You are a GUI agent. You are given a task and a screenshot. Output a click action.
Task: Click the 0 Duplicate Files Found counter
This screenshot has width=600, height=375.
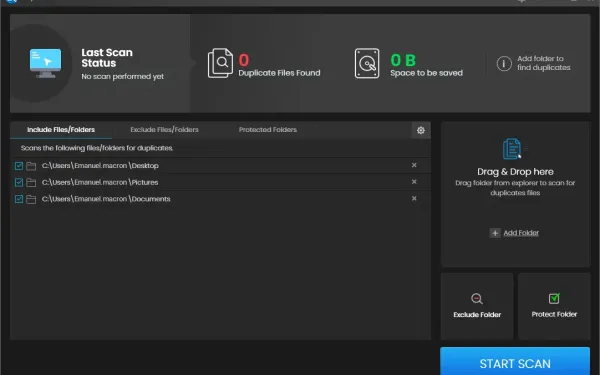(x=279, y=65)
